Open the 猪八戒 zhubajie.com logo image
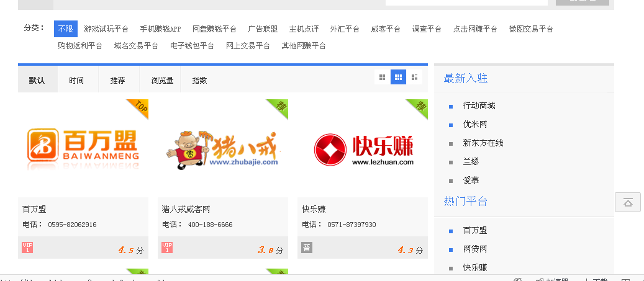 [222, 149]
